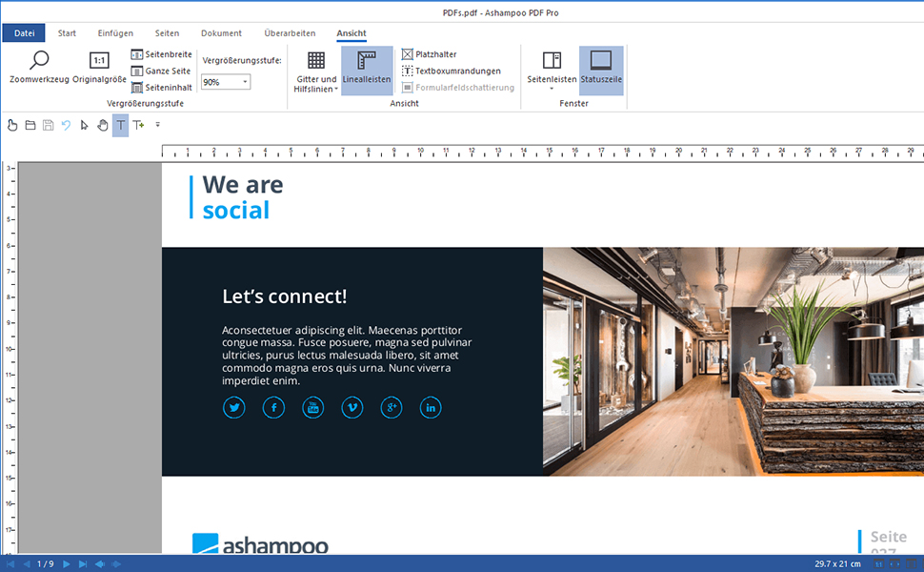
Task: Click the Undo arrow icon
Action: (x=66, y=125)
